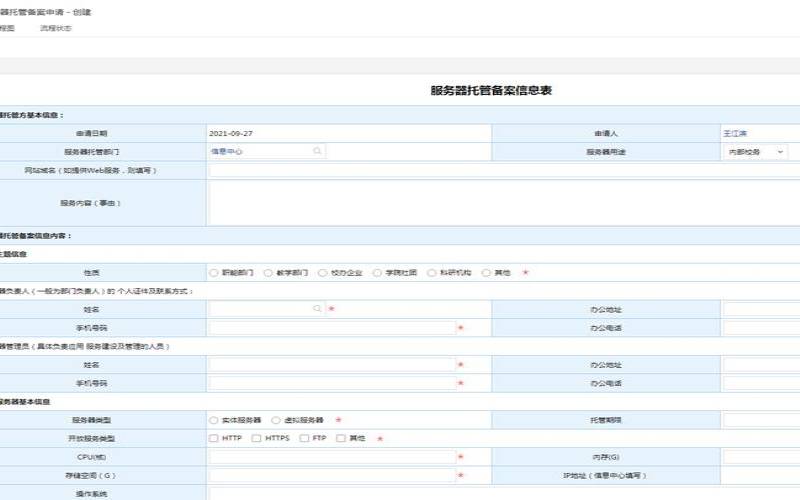800x500 pixels.
Task: Click the IP地址（信息中心填写）input
Action: 762,476
